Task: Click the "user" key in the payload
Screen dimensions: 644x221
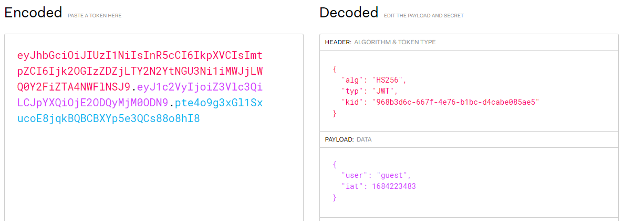Action: pos(352,175)
